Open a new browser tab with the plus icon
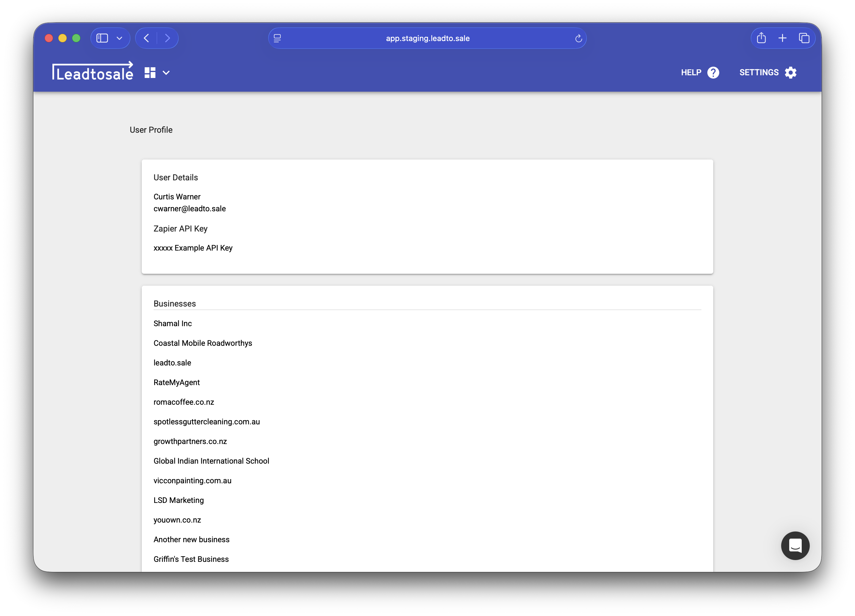Image resolution: width=855 pixels, height=616 pixels. (x=783, y=38)
